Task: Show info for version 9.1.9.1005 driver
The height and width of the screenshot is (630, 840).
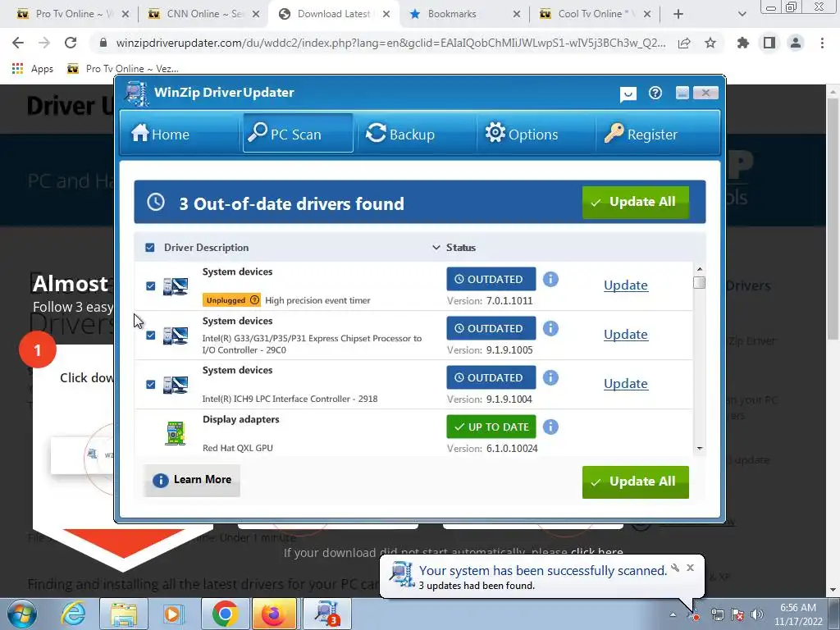Action: [x=550, y=328]
